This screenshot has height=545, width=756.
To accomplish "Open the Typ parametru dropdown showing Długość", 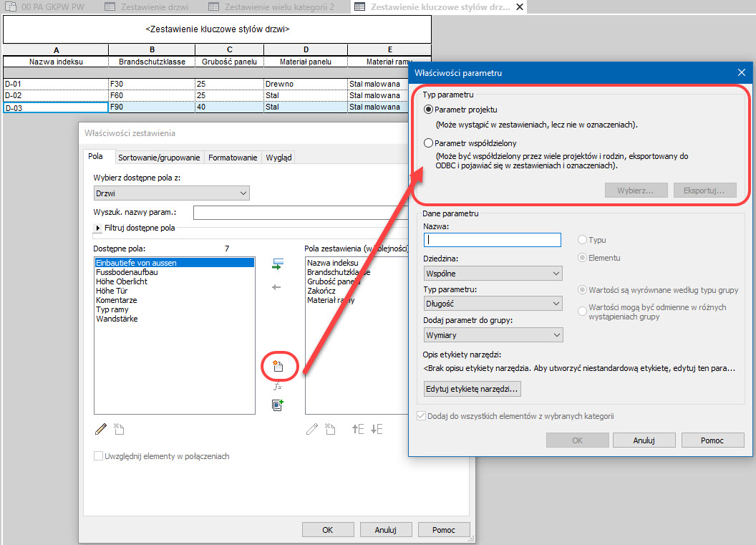I will click(493, 304).
